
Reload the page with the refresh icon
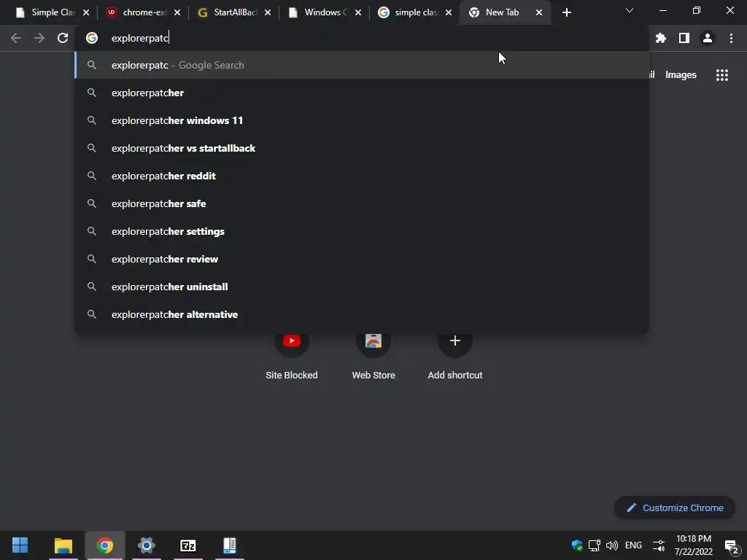63,38
